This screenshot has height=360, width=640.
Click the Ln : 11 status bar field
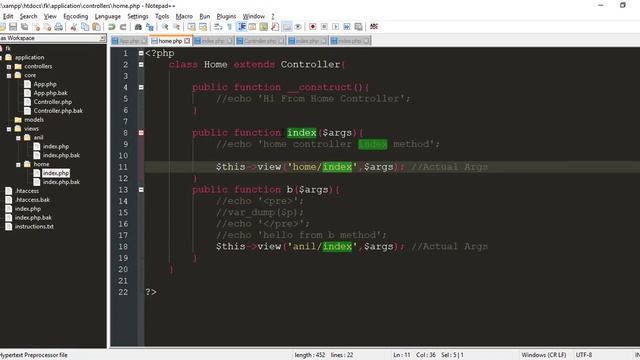[402, 355]
